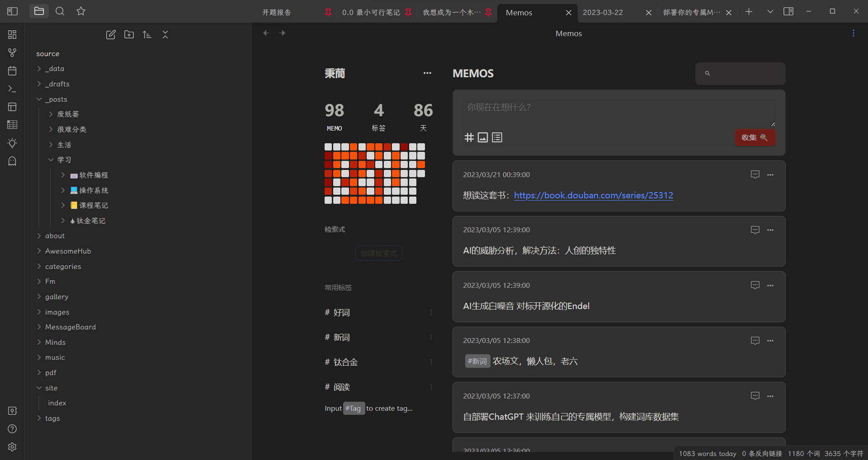Switch to the 开题报告 tab
The width and height of the screenshot is (868, 460).
pyautogui.click(x=277, y=13)
